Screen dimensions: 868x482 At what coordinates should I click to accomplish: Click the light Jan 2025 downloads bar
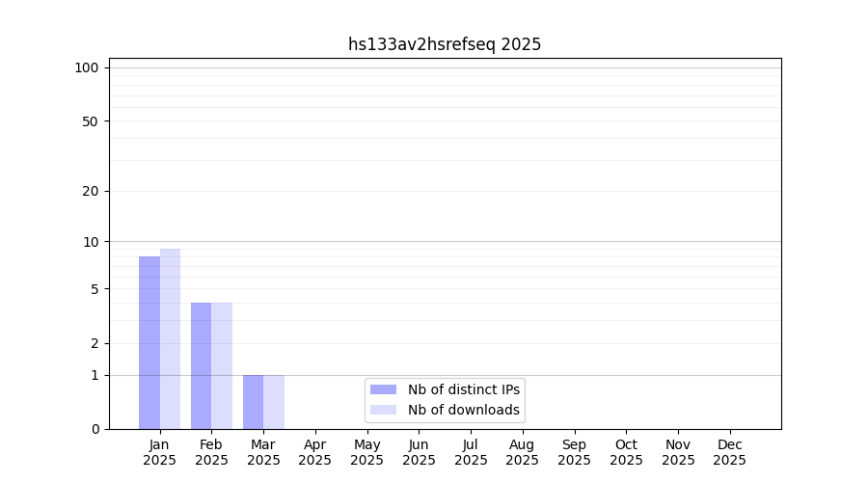pos(170,338)
